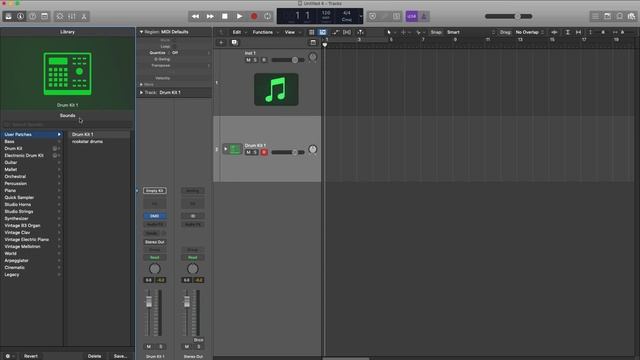Image resolution: width=640 pixels, height=360 pixels.
Task: Click the Save button in Library
Action: click(x=120, y=356)
